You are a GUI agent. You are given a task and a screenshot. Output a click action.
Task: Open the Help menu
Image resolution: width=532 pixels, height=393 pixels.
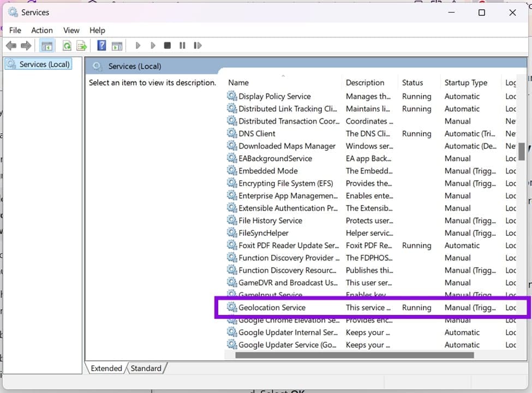coord(97,30)
